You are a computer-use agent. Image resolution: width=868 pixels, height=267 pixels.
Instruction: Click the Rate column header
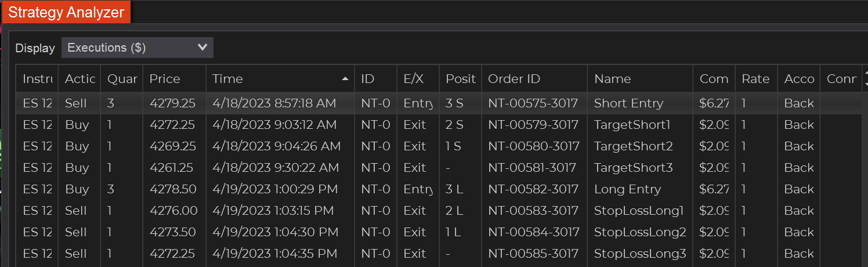click(755, 79)
